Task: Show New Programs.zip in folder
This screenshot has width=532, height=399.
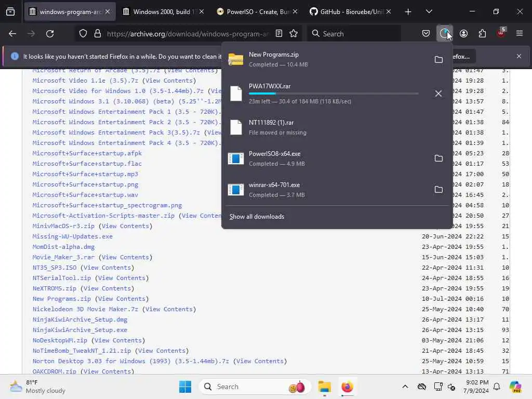Action: pos(438,59)
